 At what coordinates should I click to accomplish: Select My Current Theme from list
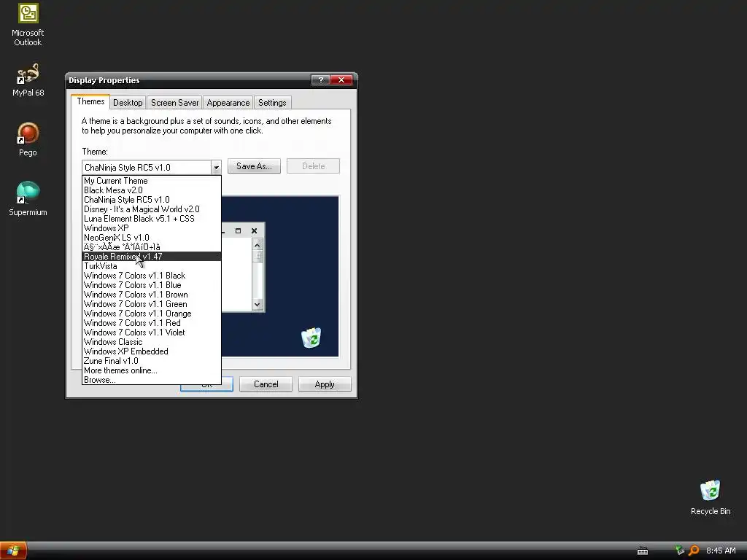[x=152, y=181]
